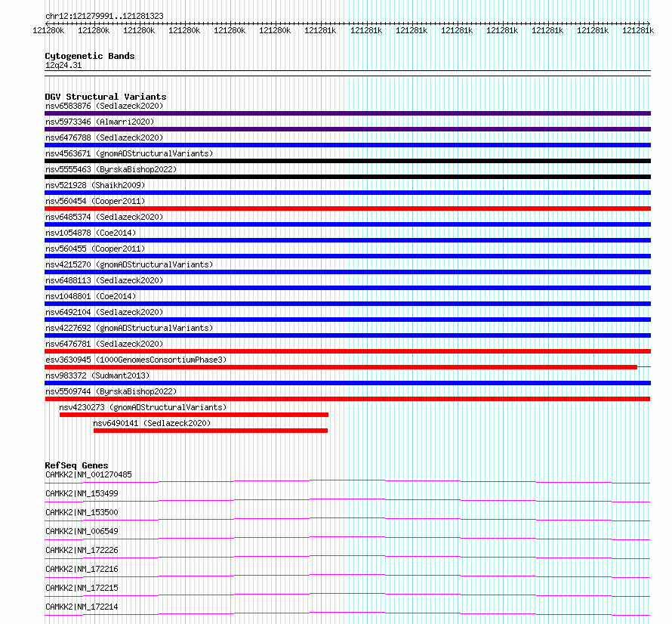
Task: Click the chr12:121279991..121281323 coordinate label
Action: click(x=104, y=16)
